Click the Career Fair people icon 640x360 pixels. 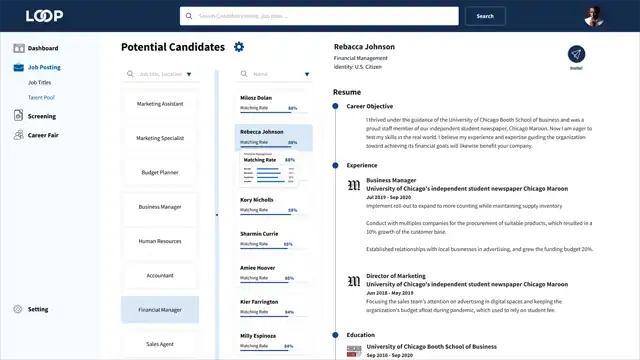18,135
